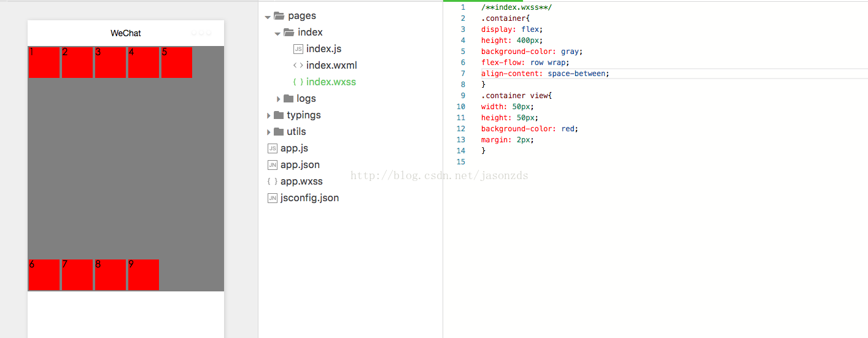Click the index folder icon
Viewport: 868px width, 338px height.
(289, 33)
